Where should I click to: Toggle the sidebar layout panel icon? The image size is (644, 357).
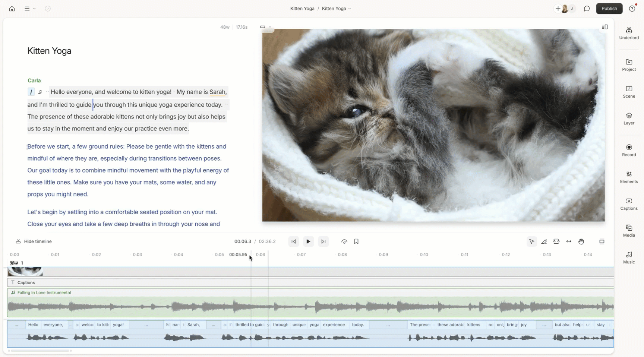tap(604, 27)
